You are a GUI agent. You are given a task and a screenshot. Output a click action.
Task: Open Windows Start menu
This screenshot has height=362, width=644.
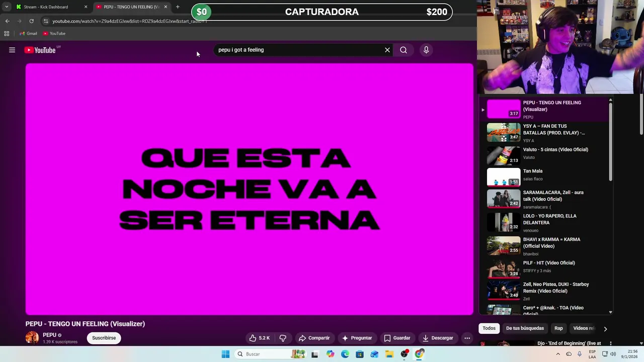225,354
